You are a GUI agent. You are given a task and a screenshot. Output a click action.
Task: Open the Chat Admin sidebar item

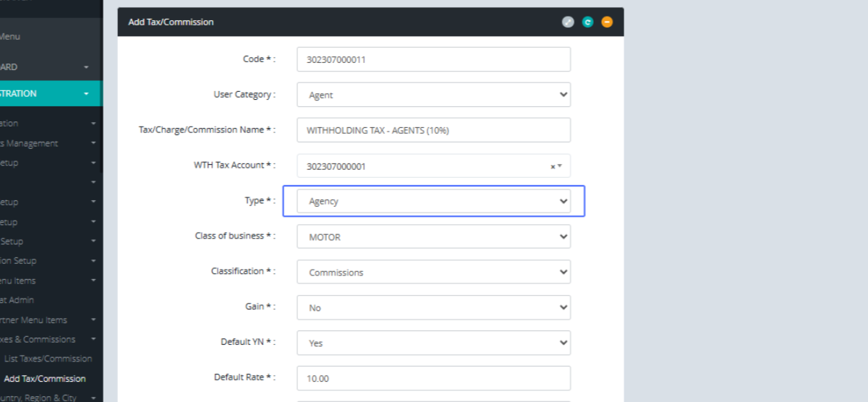pos(17,300)
